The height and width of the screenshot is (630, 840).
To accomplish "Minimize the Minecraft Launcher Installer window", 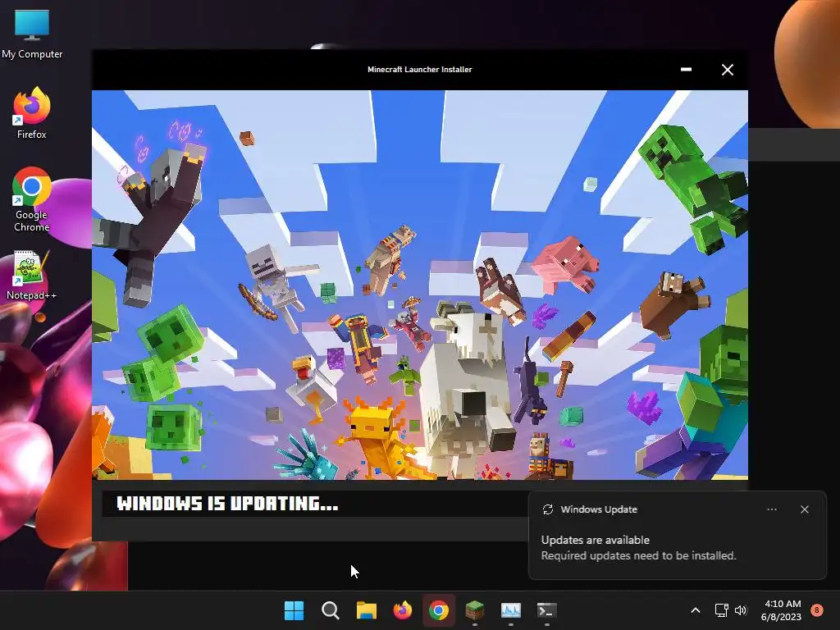I will point(686,70).
